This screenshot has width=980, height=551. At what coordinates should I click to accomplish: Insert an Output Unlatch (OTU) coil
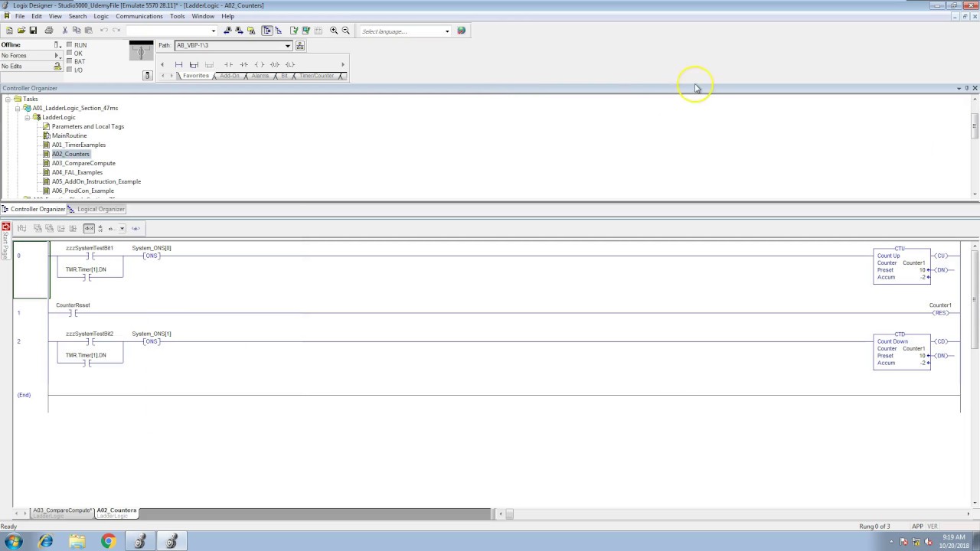click(274, 64)
